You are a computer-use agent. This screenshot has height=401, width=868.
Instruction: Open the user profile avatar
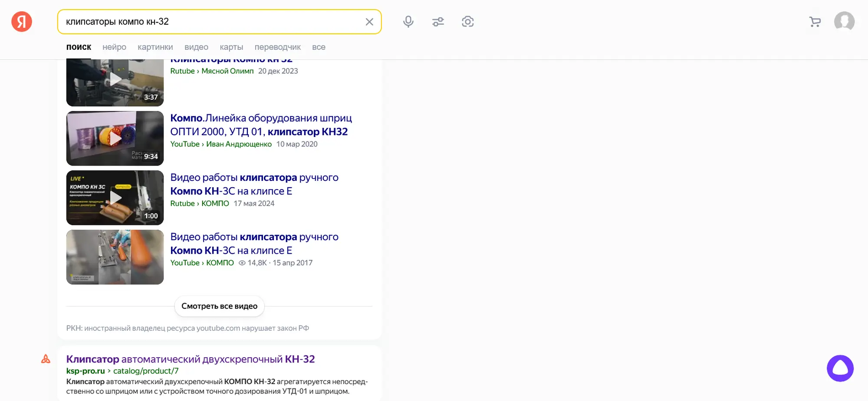coord(844,22)
